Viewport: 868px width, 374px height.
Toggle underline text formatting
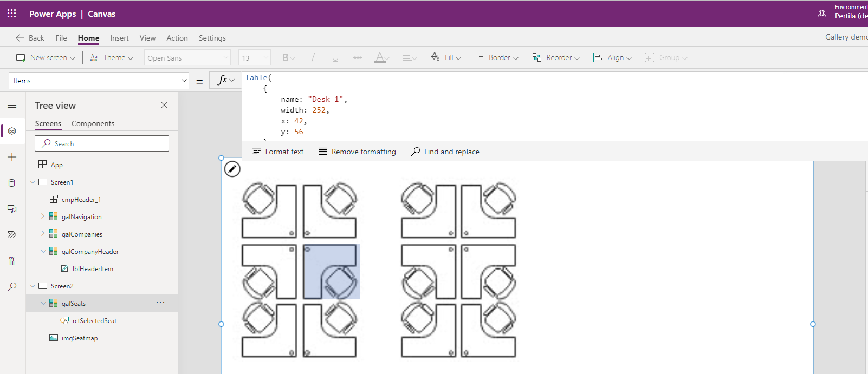coord(335,57)
